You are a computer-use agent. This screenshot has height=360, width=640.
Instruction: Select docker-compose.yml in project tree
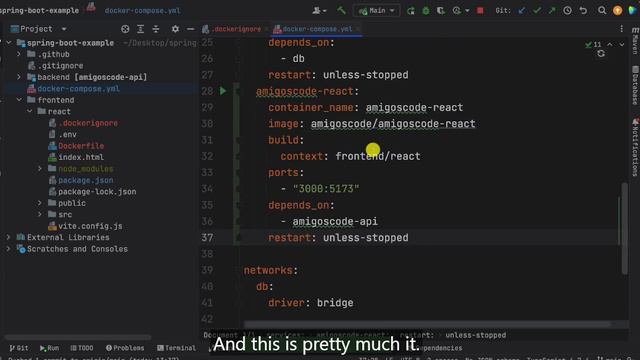click(73, 89)
